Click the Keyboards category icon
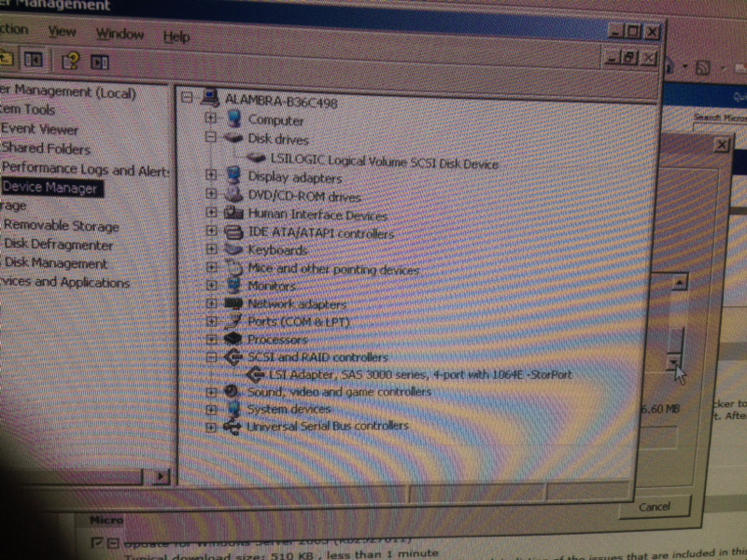747x560 pixels. click(x=233, y=248)
